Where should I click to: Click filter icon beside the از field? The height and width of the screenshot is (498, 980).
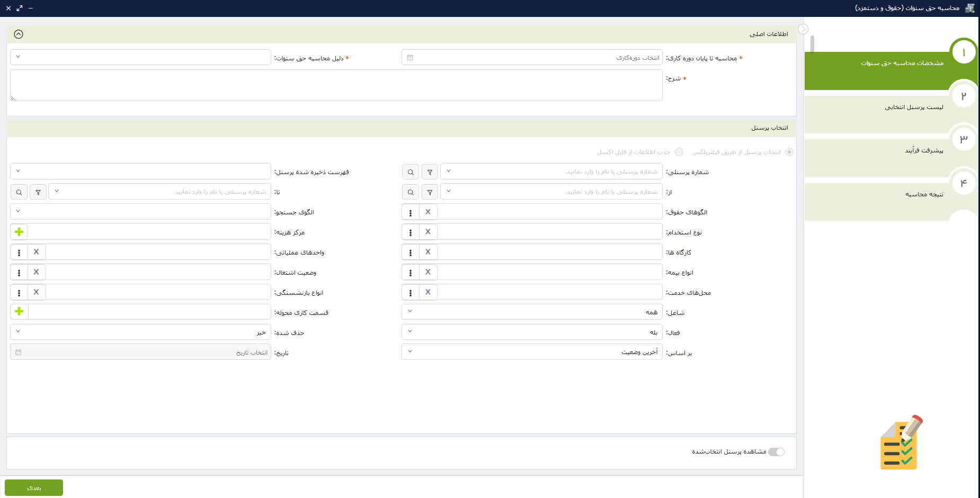click(430, 192)
